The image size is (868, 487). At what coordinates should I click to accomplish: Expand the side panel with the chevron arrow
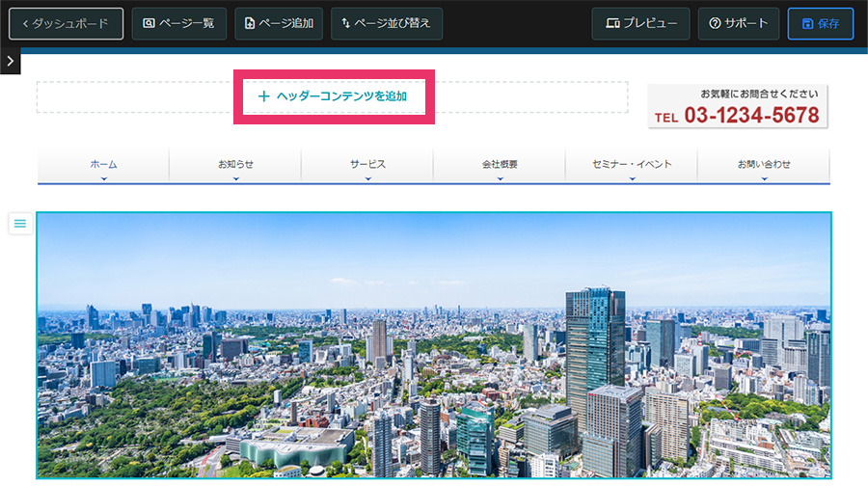click(x=10, y=61)
